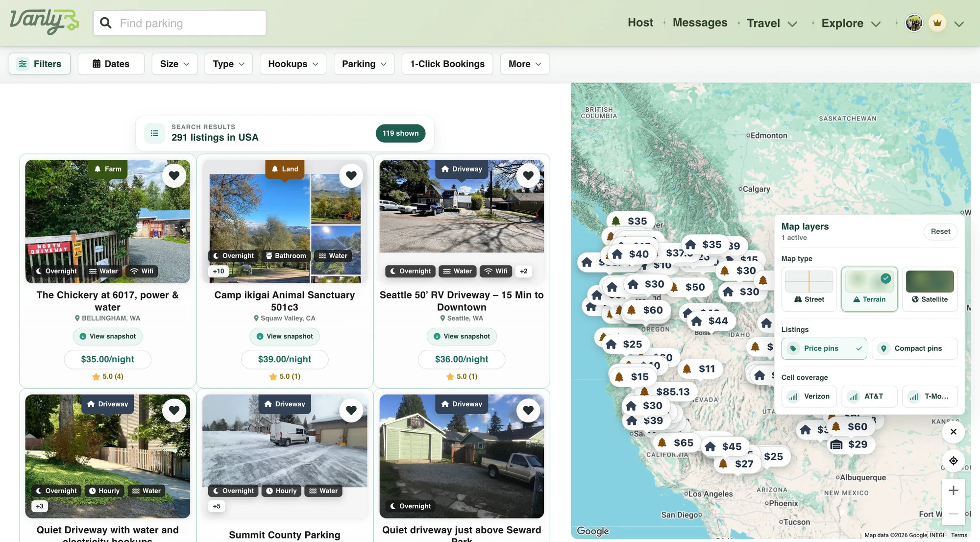The height and width of the screenshot is (542, 980).
Task: Click the $11 map pin
Action: [700, 369]
